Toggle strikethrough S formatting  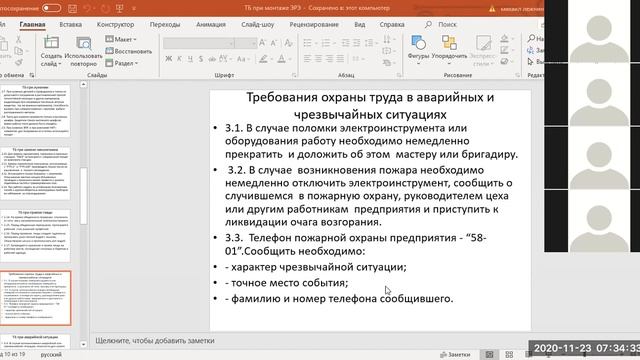pyautogui.click(x=201, y=59)
